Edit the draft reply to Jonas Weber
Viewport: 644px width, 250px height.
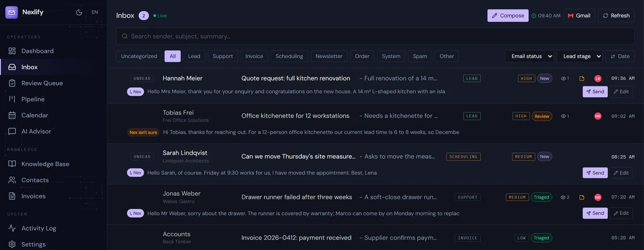[621, 213]
